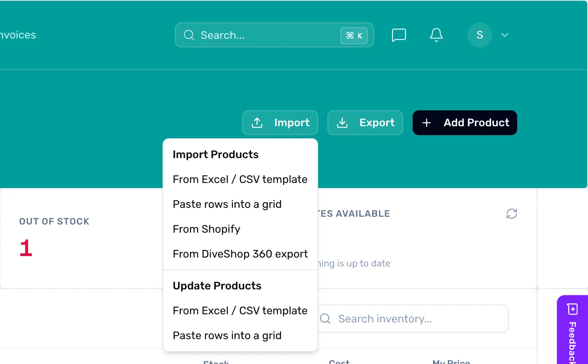
Task: Click the user avatar labeled S
Action: point(479,35)
